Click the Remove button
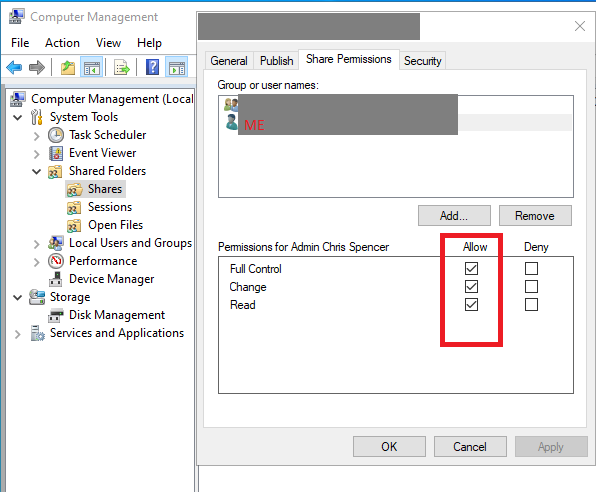 tap(535, 216)
